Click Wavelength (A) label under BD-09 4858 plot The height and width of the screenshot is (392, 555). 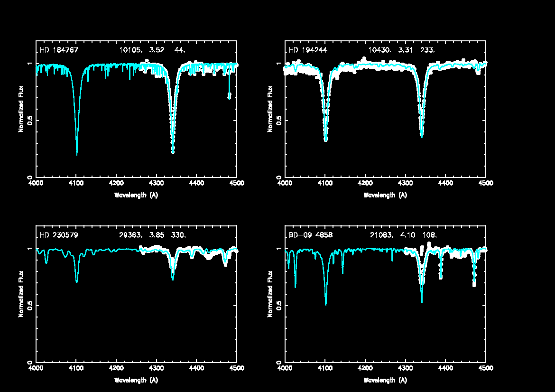[385, 380]
